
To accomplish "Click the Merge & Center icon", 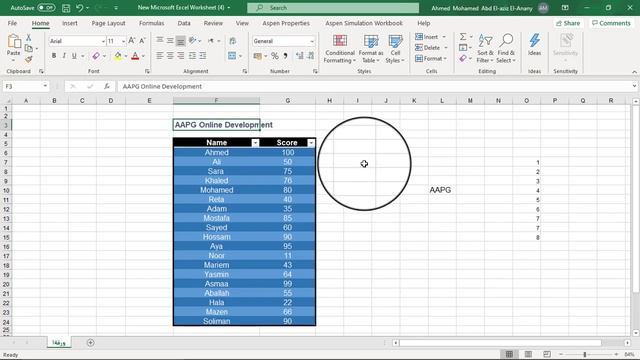I will pyautogui.click(x=232, y=56).
